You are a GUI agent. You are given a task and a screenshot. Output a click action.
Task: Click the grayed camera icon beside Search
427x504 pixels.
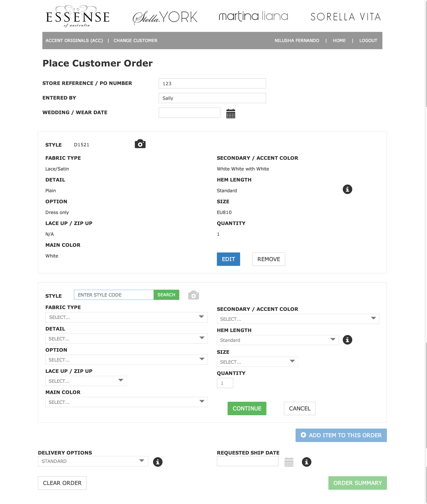click(x=193, y=295)
